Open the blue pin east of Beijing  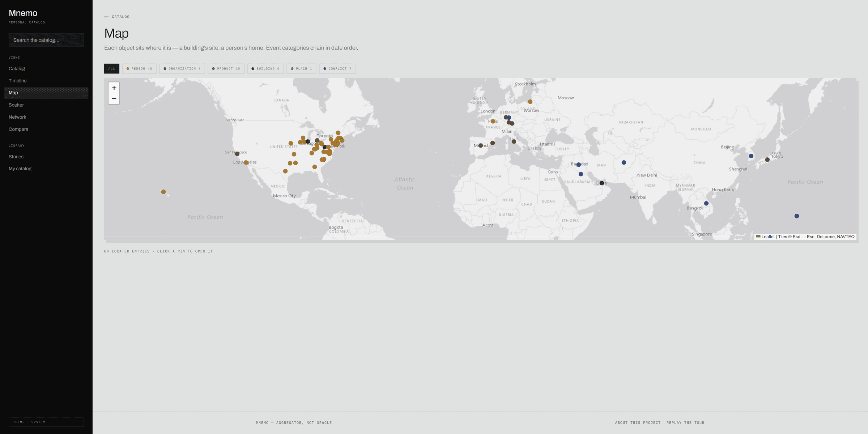coord(751,156)
